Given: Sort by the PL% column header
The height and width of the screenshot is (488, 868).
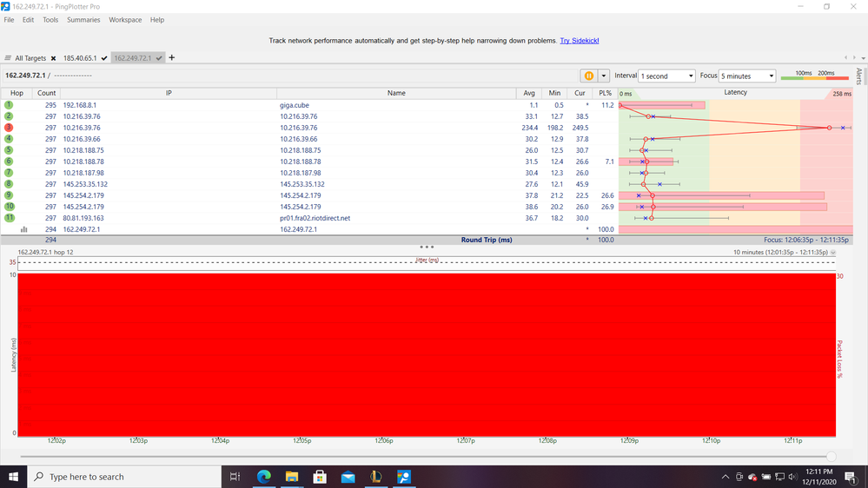Looking at the screenshot, I should click(x=605, y=93).
